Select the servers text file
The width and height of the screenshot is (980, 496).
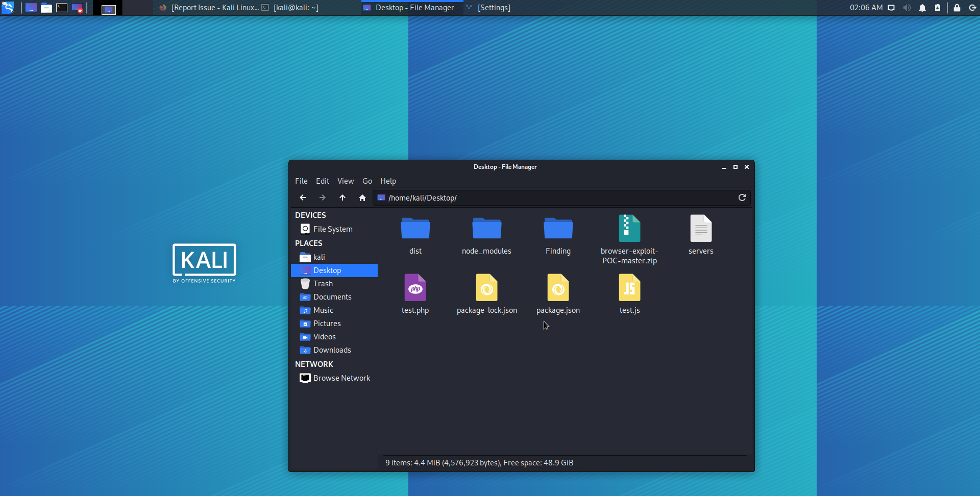[x=701, y=229]
